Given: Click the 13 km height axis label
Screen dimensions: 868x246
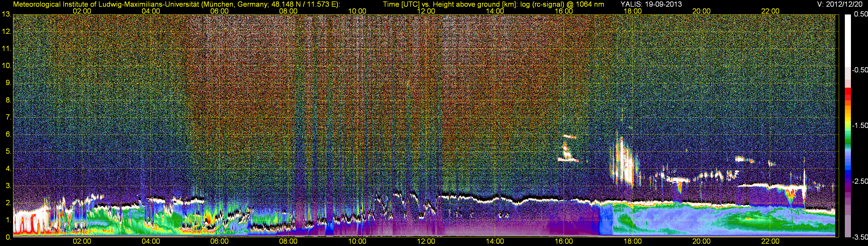Looking at the screenshot, I should (x=6, y=14).
